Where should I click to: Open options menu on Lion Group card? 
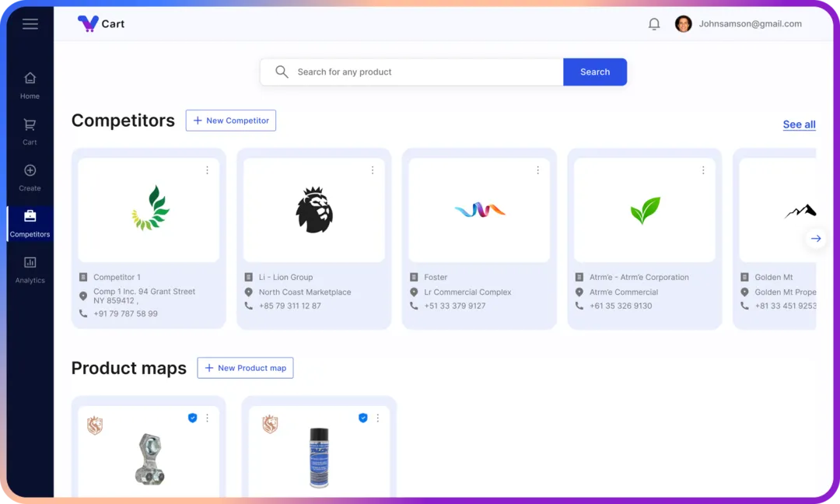pos(373,170)
